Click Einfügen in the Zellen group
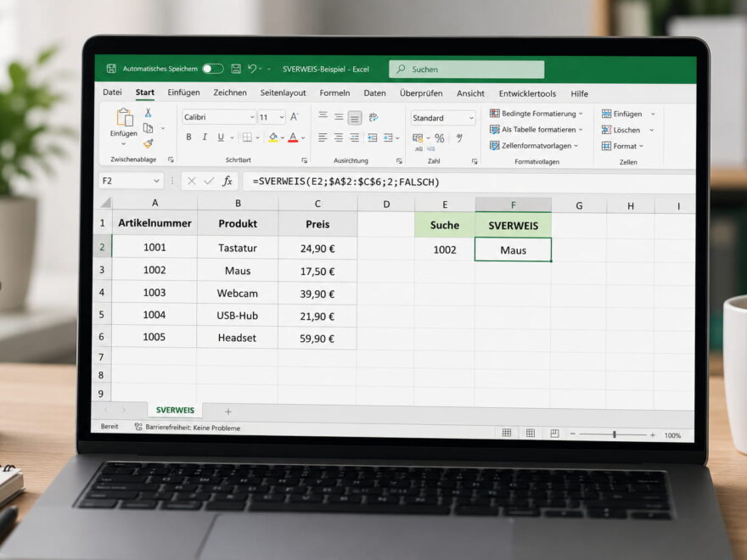 (621, 114)
